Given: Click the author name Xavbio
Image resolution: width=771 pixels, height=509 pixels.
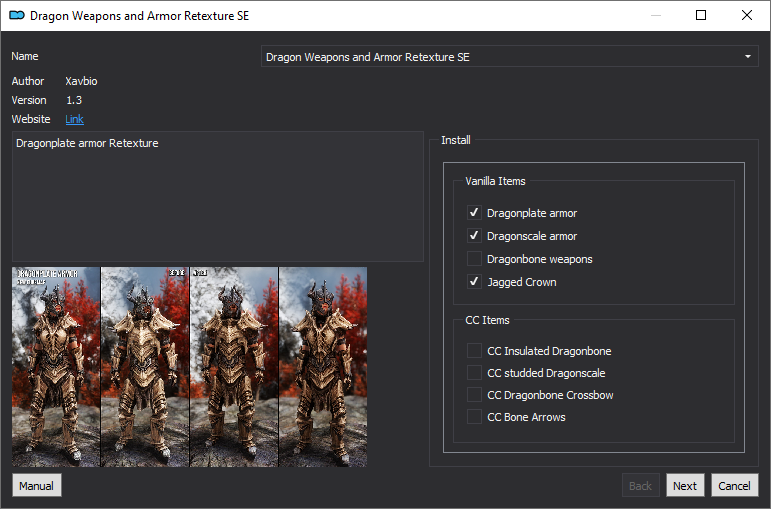Looking at the screenshot, I should 81,81.
